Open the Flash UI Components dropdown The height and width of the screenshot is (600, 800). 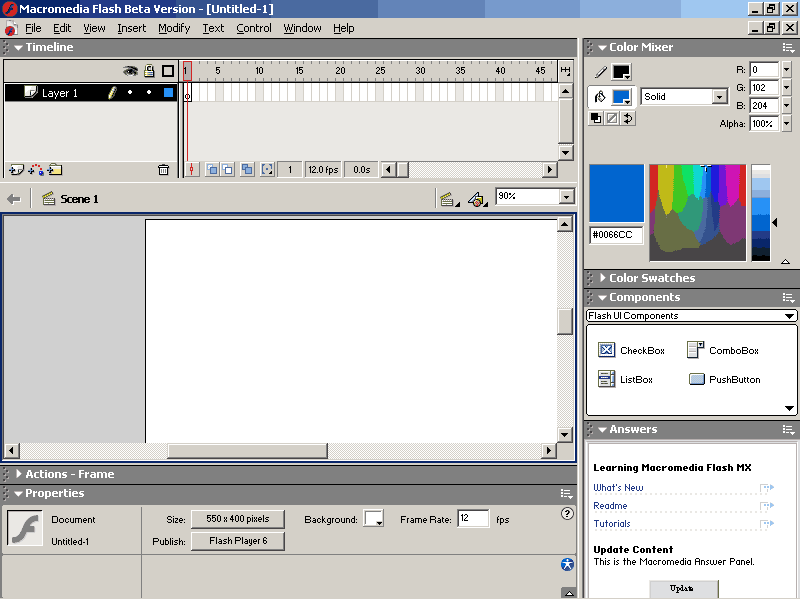tap(790, 316)
